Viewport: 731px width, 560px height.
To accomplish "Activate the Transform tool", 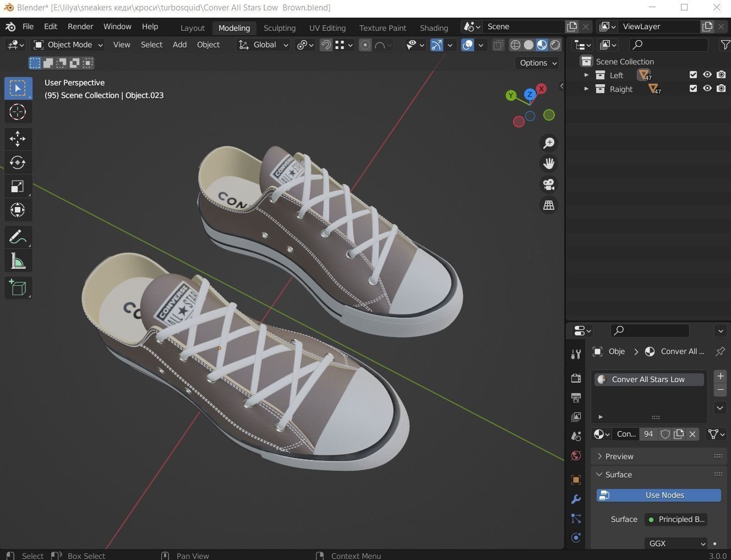I will tap(18, 210).
